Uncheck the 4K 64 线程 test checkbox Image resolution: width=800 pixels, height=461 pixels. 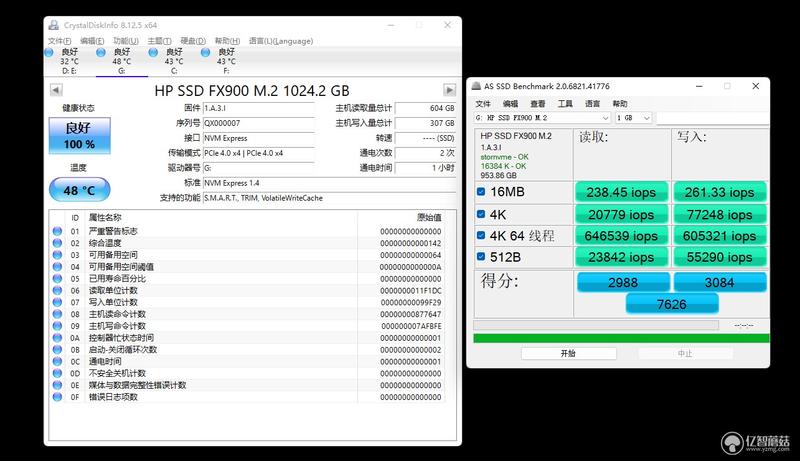pos(481,235)
